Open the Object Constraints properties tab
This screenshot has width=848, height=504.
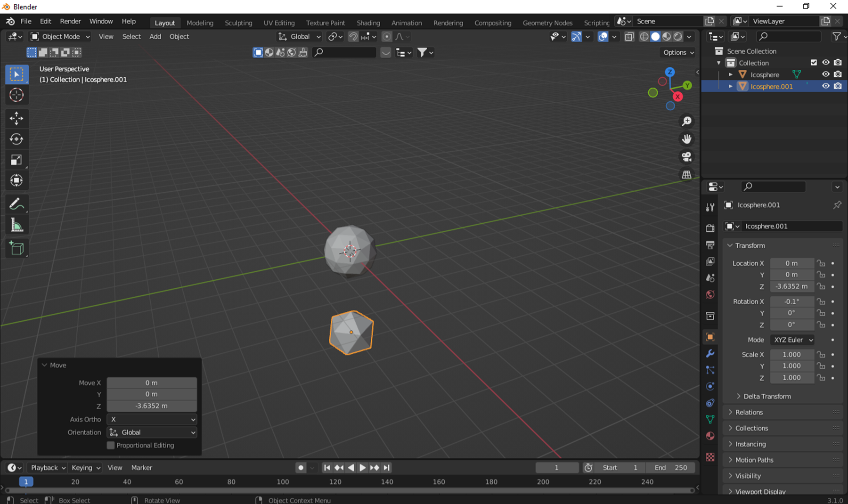[710, 403]
